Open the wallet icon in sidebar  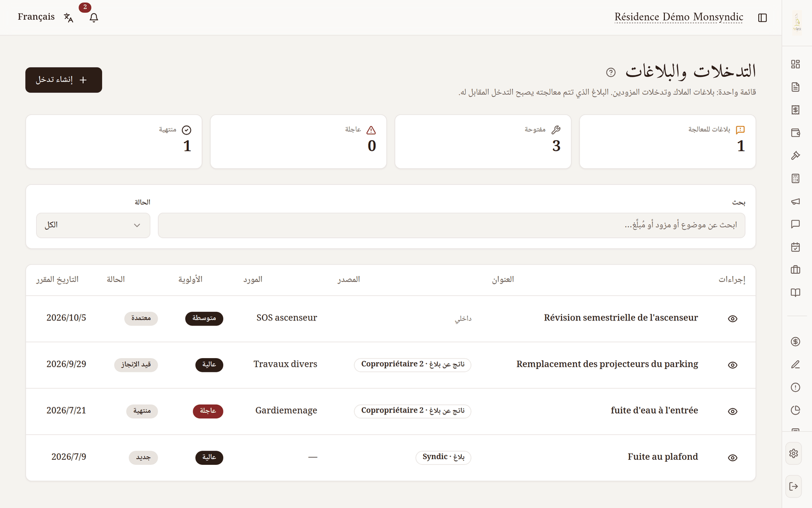click(795, 133)
